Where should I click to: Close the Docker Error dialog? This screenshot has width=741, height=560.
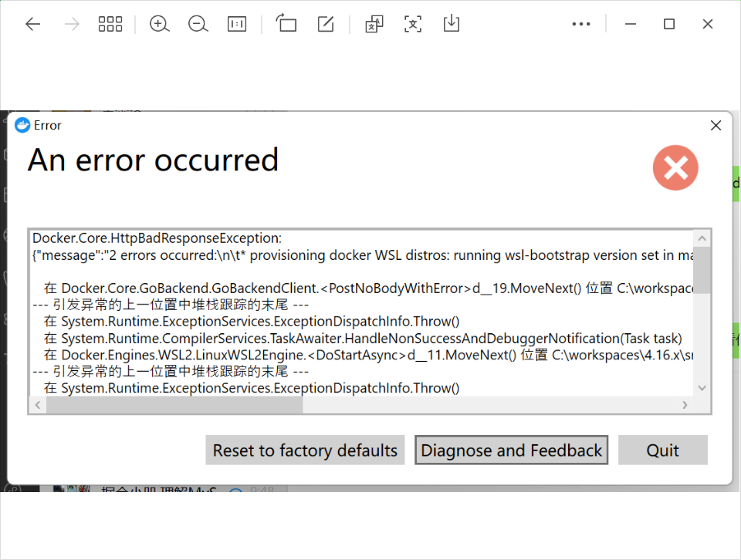tap(716, 125)
